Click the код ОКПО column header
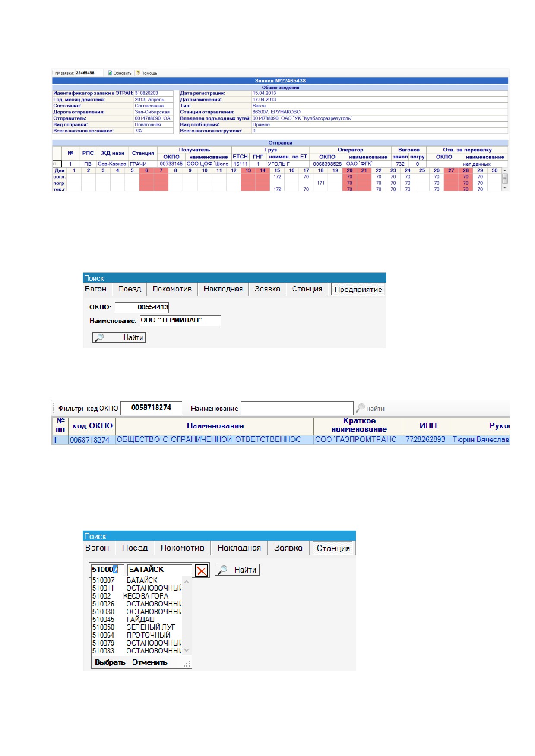Image resolution: width=535 pixels, height=756 pixels. point(92,426)
